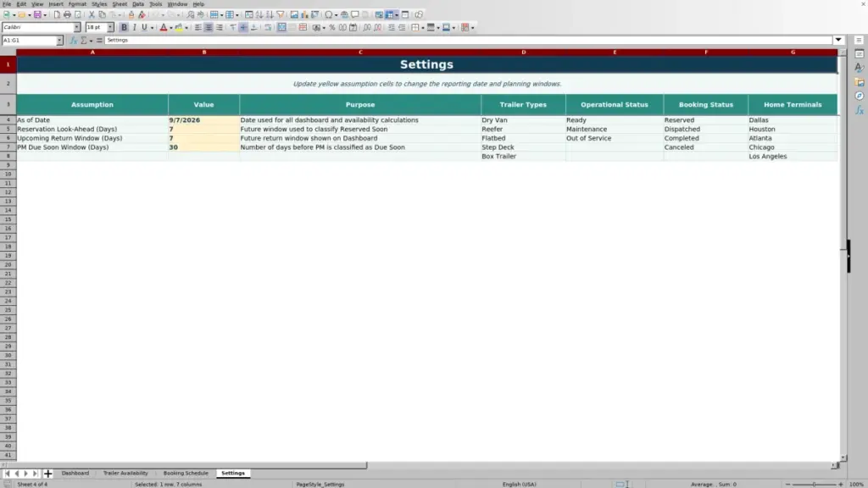Screen dimensions: 868x488
Task: Click the Cut scissors icon
Action: click(x=92, y=14)
